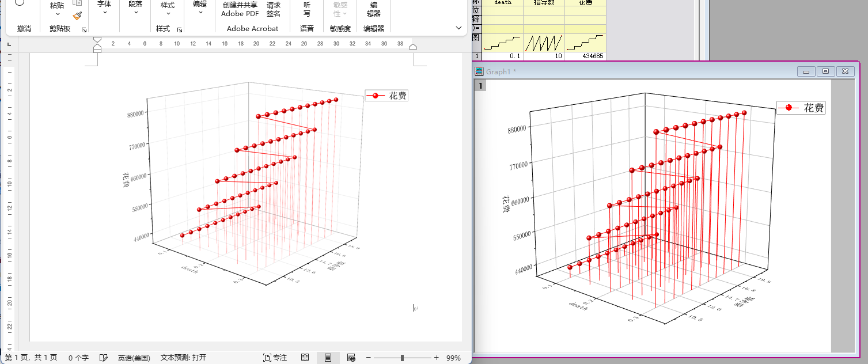The width and height of the screenshot is (868, 364).
Task: Switch to Read Mode view icon
Action: 305,358
